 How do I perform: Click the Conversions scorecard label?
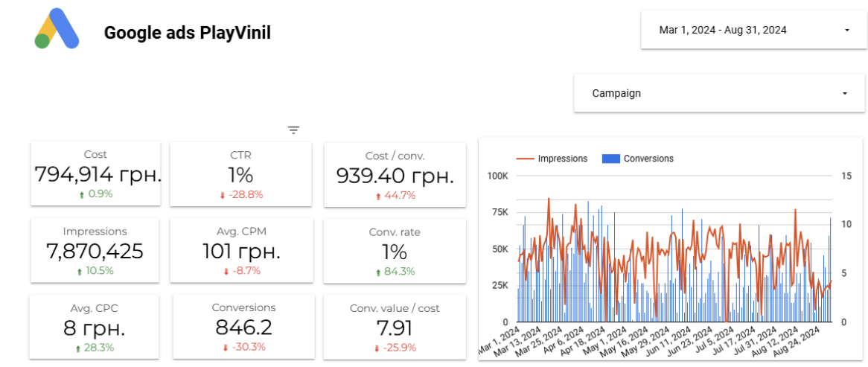pos(243,307)
